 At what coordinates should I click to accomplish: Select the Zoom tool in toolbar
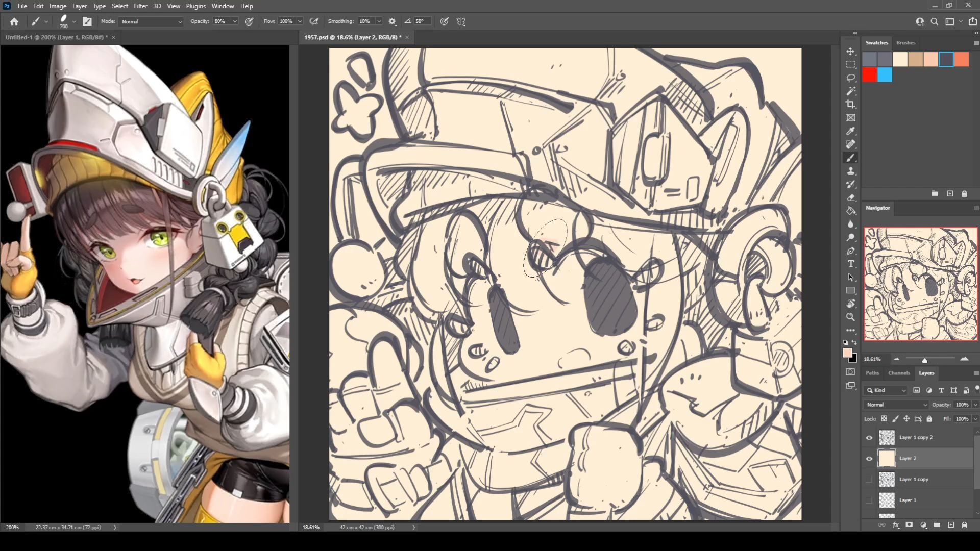(850, 317)
